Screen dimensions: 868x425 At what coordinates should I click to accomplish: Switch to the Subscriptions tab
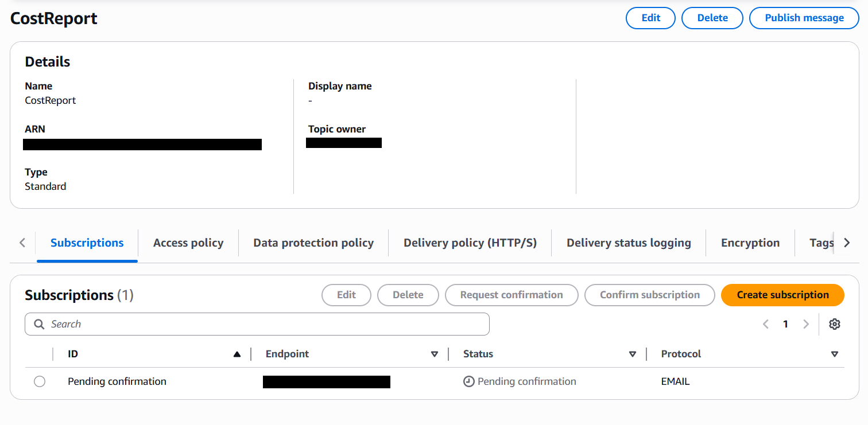click(x=87, y=243)
